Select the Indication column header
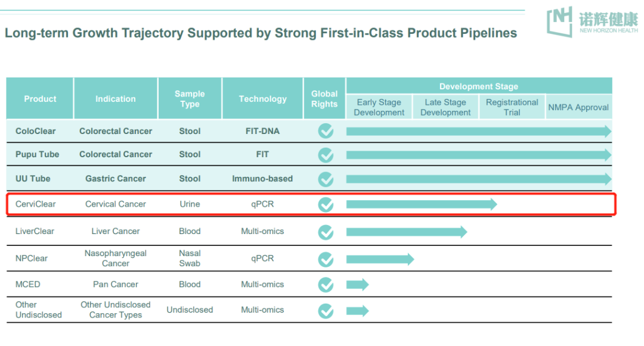 pos(116,99)
